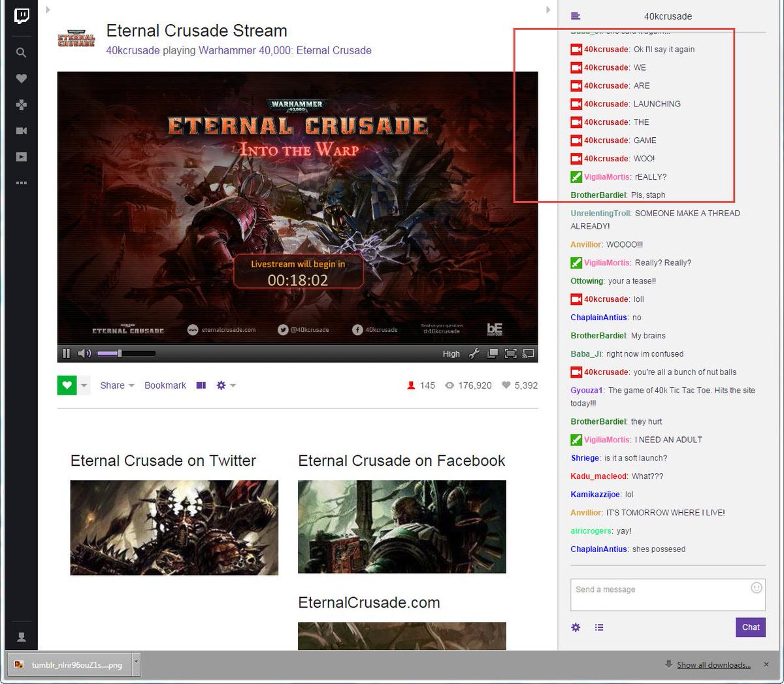
Task: Open Channels camera icon in sidebar
Action: 22,131
